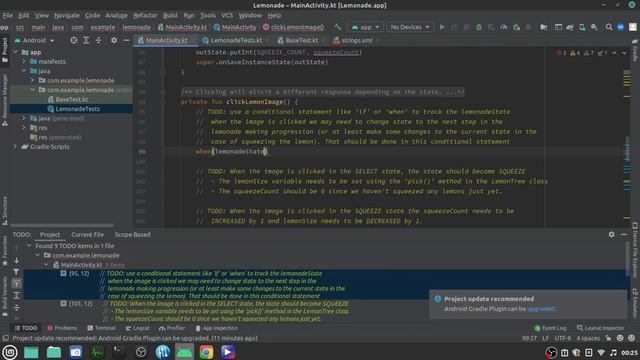Attach debugger to Android process icon
This screenshot has width=640, height=360.
click(x=516, y=27)
